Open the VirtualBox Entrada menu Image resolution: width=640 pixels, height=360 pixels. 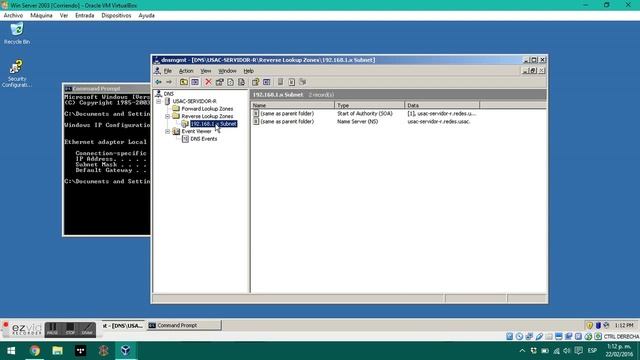[84, 16]
